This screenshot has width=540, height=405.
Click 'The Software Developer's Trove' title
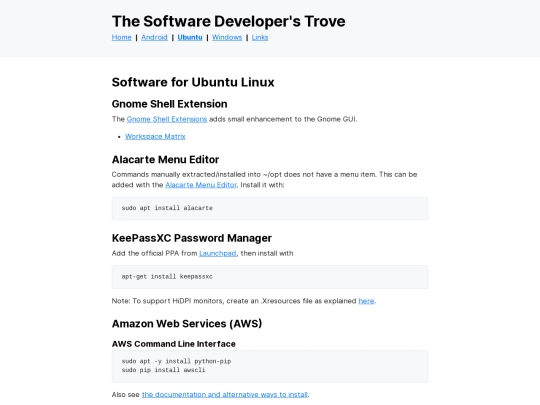pos(228,21)
